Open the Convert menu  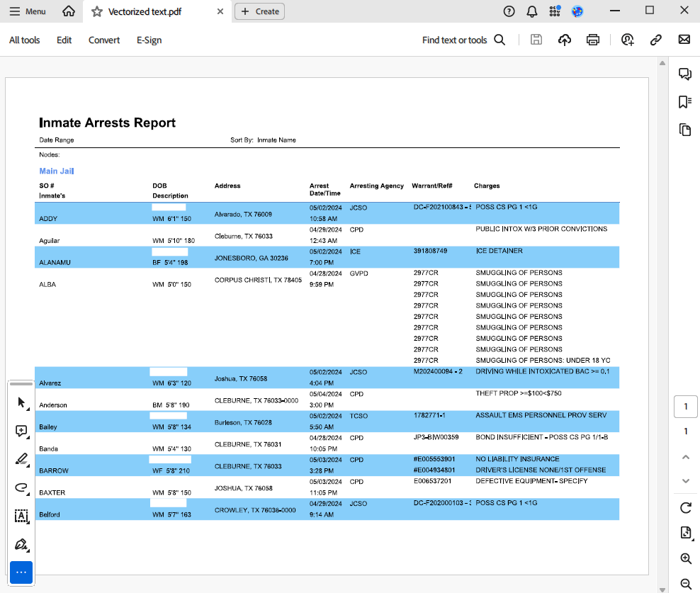[x=104, y=40]
